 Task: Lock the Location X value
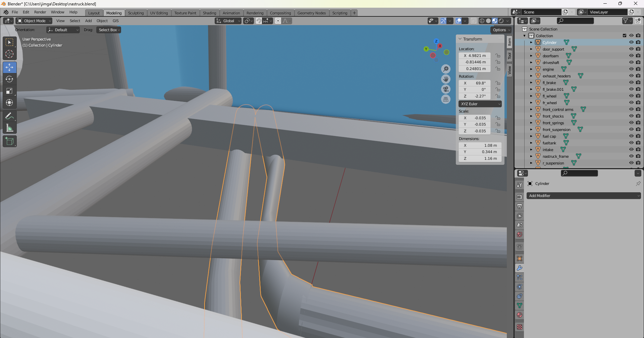coord(498,56)
